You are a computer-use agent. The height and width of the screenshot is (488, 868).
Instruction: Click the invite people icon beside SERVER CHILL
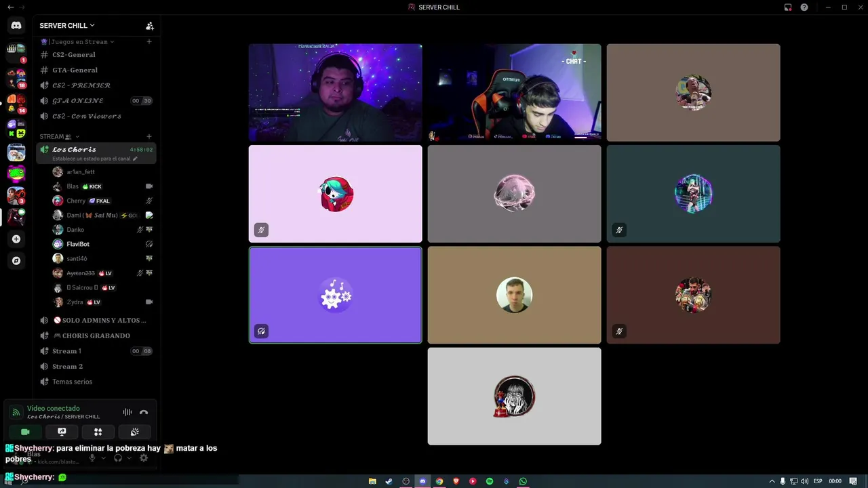click(x=150, y=26)
